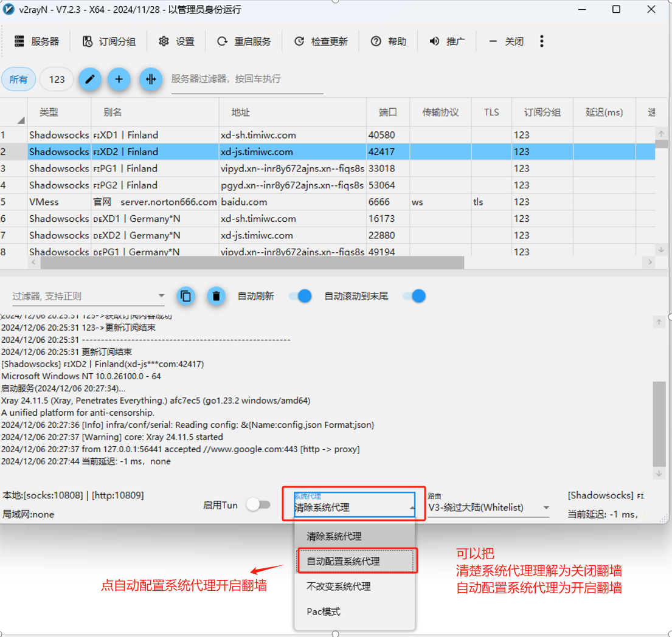Click the blue column auto-resize icon
Screen dimensions: 672x637
[x=151, y=79]
